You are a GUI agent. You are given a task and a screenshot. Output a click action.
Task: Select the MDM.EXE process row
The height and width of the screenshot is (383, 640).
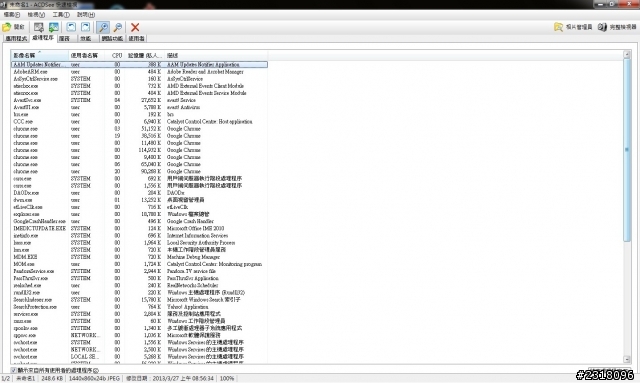click(x=139, y=257)
